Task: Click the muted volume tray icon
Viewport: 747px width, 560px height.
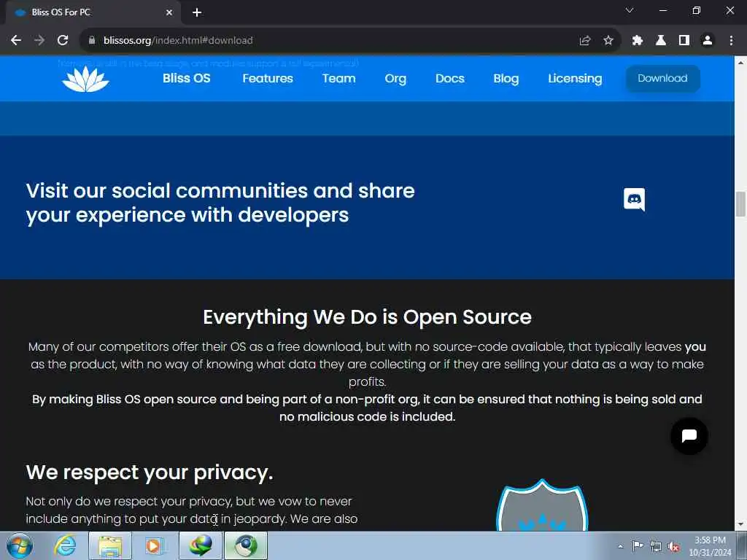Action: (673, 547)
